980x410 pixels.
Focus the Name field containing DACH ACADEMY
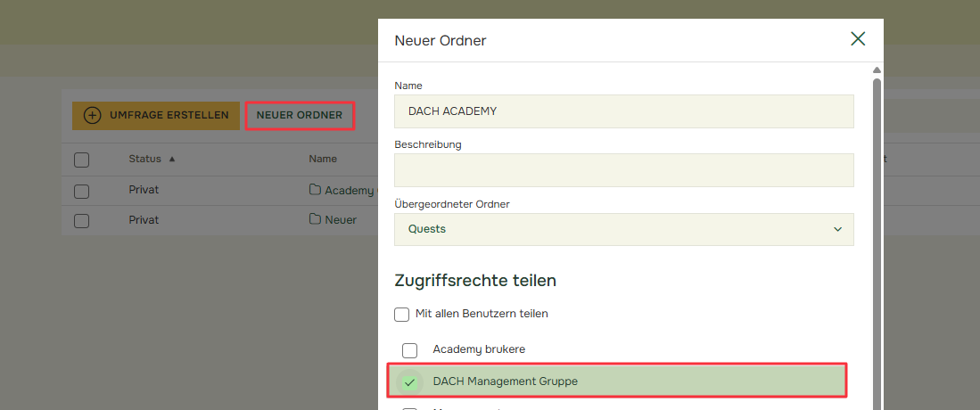(623, 111)
